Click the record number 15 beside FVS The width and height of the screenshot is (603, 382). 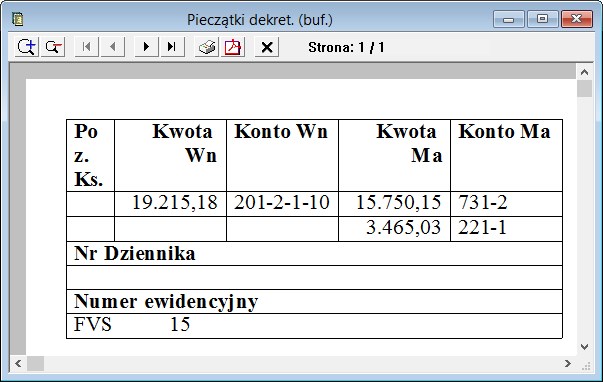(180, 324)
